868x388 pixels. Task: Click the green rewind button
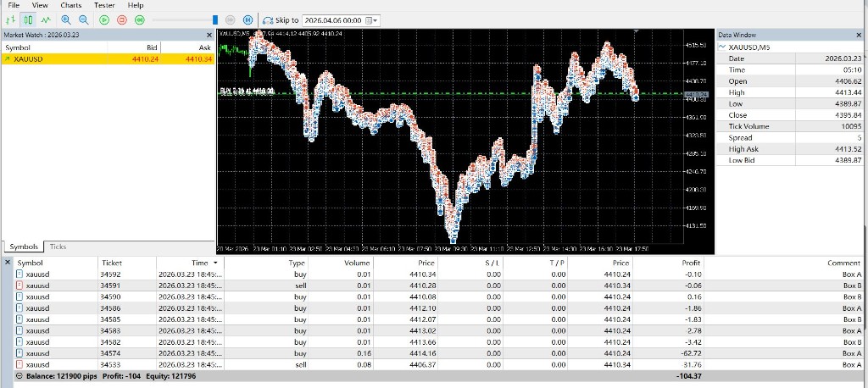(140, 20)
